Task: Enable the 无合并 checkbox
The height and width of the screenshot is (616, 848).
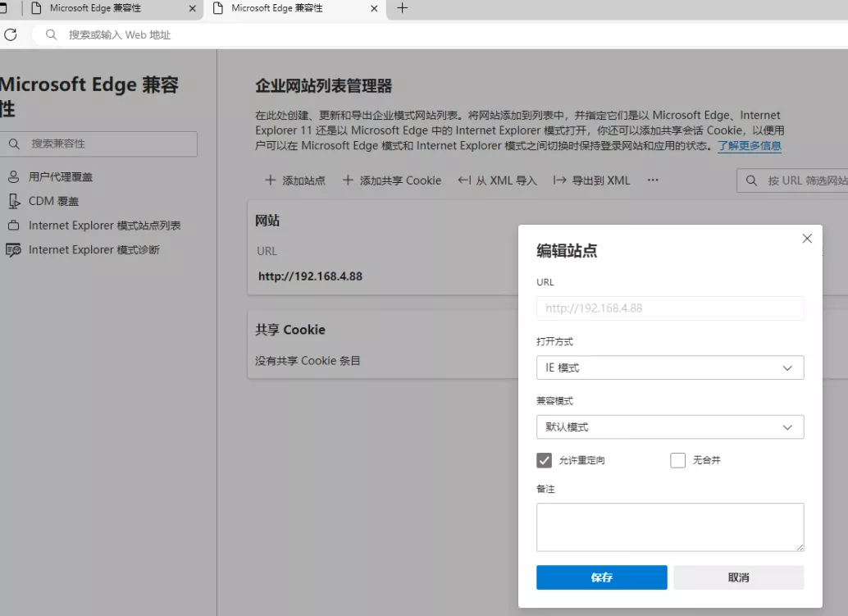Action: [x=677, y=460]
